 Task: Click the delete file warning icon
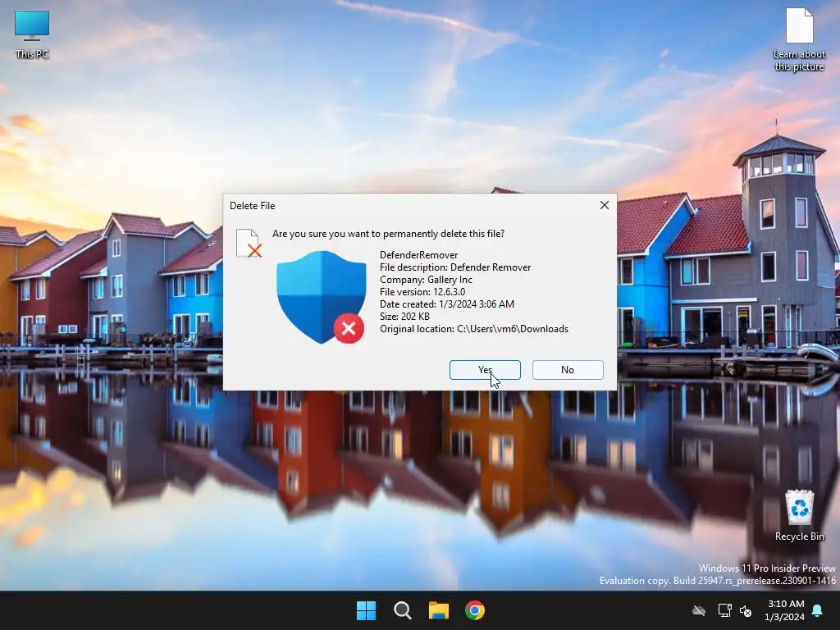[249, 243]
